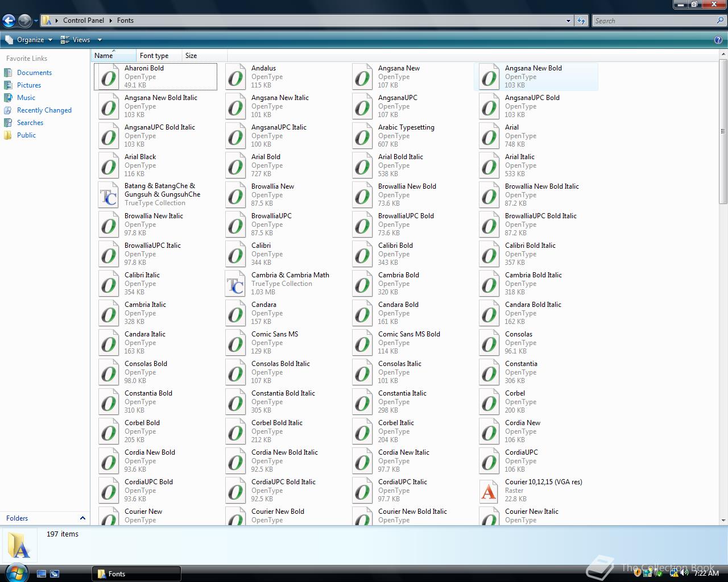The width and height of the screenshot is (728, 582).
Task: Click the arrow before Control Panel in breadcrumb
Action: (57, 20)
